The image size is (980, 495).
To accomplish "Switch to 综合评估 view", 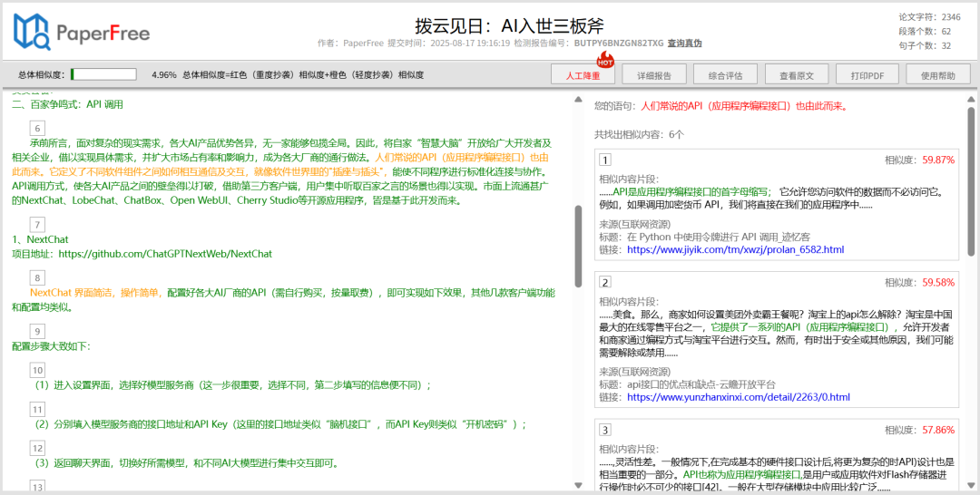I will pyautogui.click(x=725, y=75).
